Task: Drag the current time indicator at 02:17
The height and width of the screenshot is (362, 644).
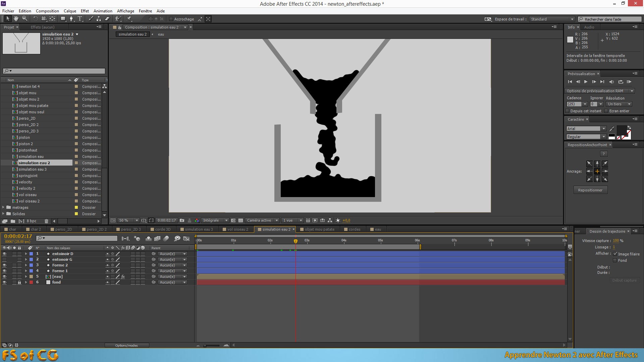Action: click(x=296, y=240)
